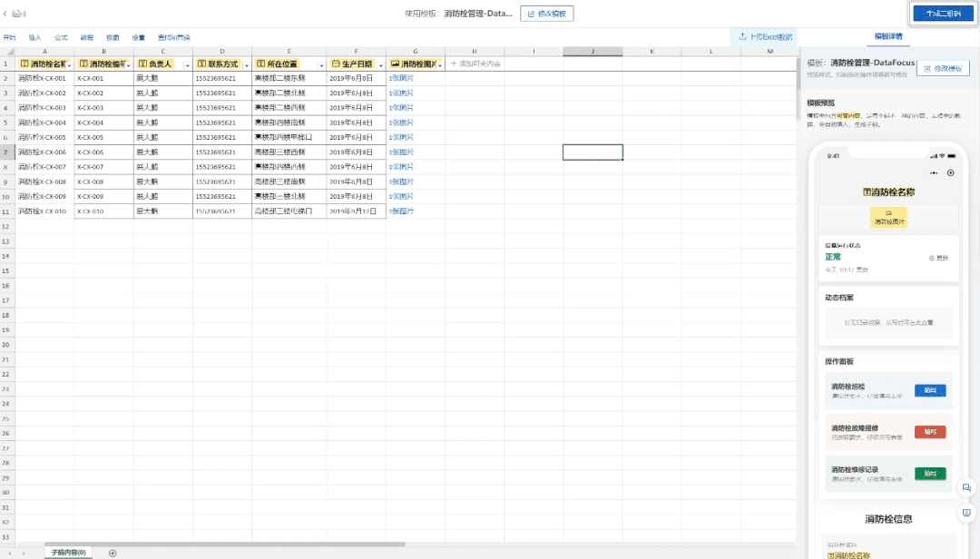Click the blue fill-in button for fire hydrant inspection
The image size is (980, 559).
(929, 390)
